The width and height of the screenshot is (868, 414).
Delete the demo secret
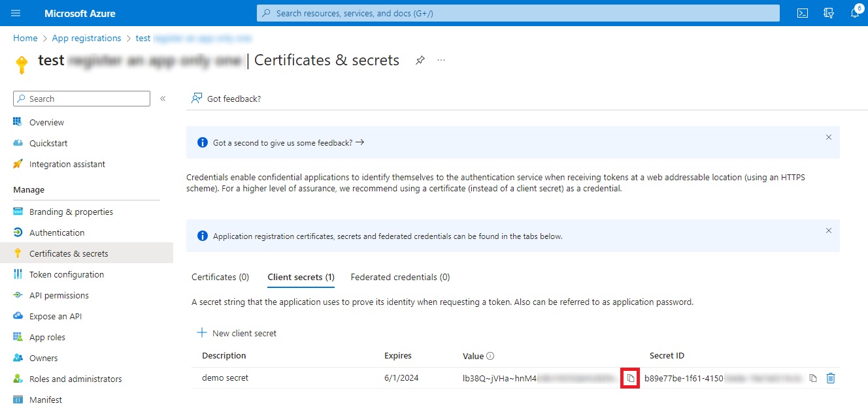tap(831, 378)
